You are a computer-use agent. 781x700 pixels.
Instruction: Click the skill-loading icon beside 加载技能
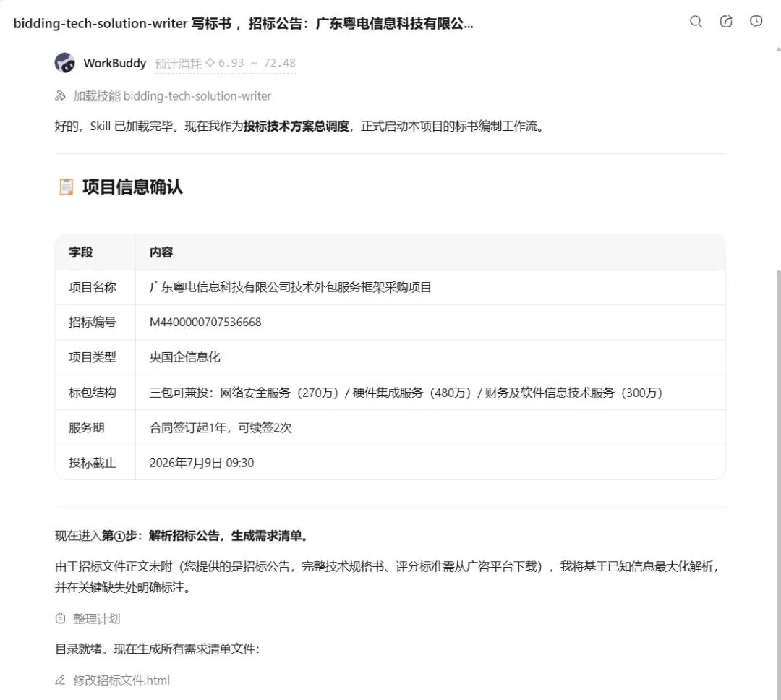point(60,95)
